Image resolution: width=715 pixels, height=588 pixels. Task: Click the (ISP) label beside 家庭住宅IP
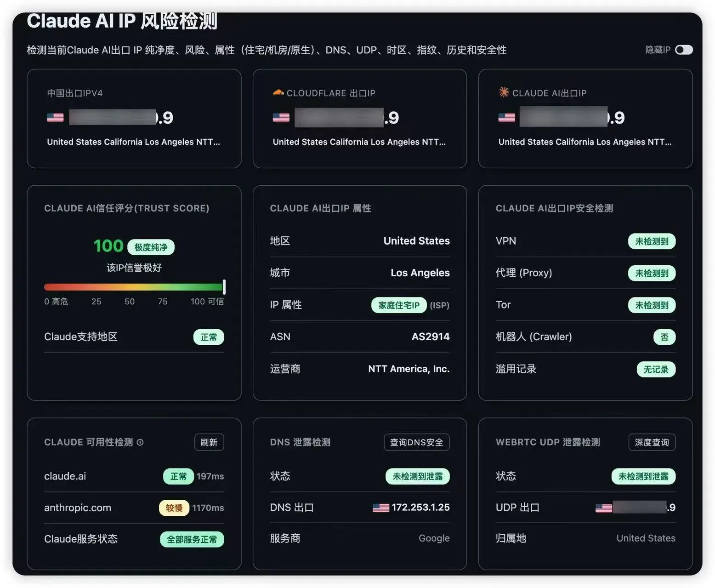pos(440,305)
